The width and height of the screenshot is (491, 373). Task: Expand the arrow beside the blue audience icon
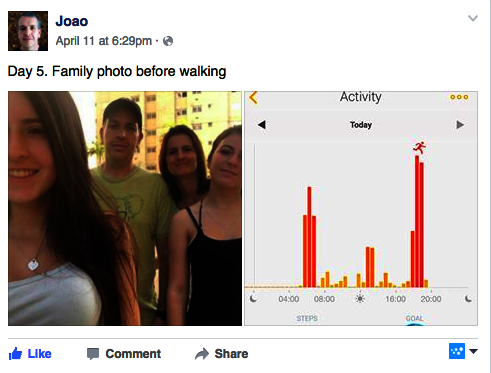point(473,351)
